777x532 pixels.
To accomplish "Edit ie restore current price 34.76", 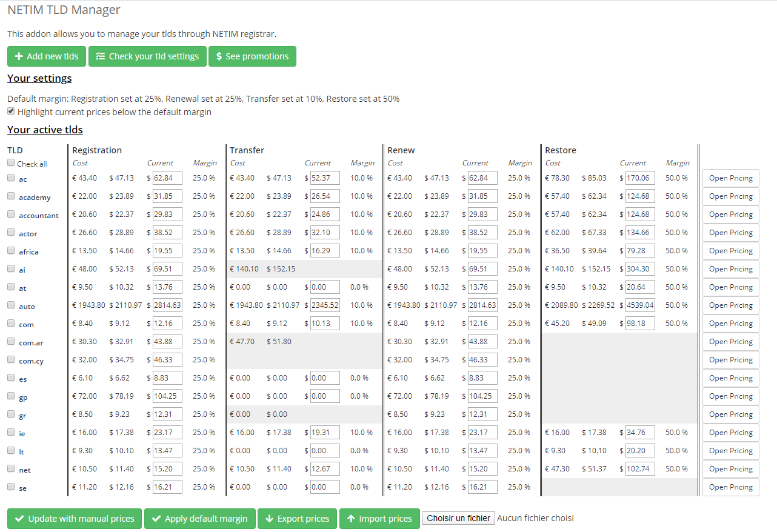I will [x=640, y=433].
